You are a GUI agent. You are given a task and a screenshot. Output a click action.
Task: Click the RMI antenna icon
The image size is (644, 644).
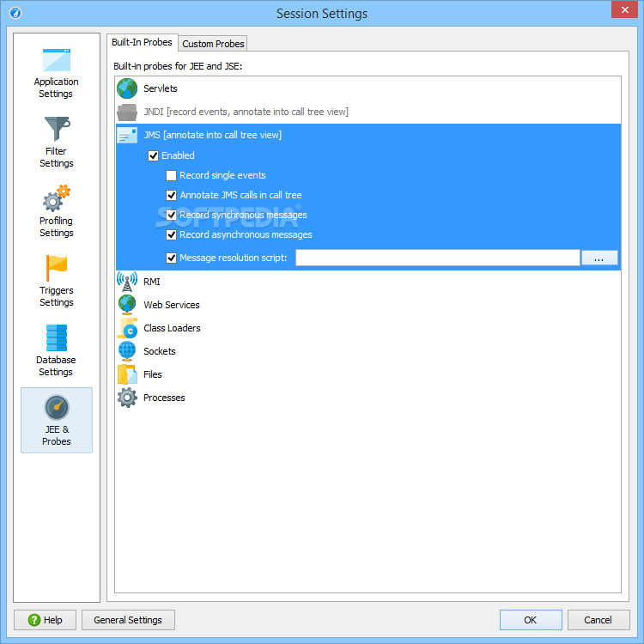point(127,282)
